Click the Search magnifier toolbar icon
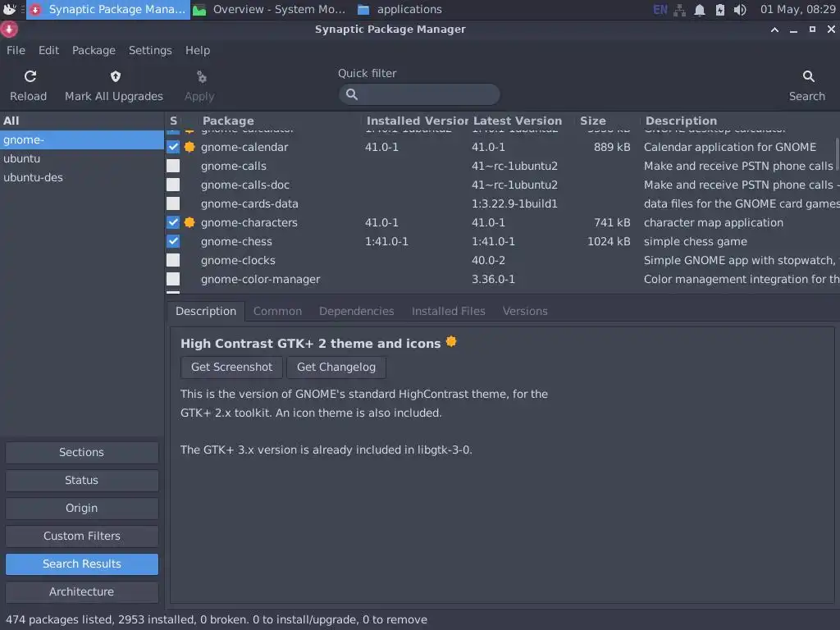 (x=808, y=76)
